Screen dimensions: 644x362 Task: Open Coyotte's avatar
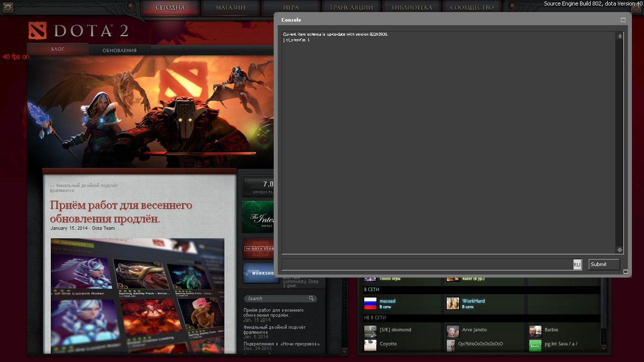tap(370, 345)
